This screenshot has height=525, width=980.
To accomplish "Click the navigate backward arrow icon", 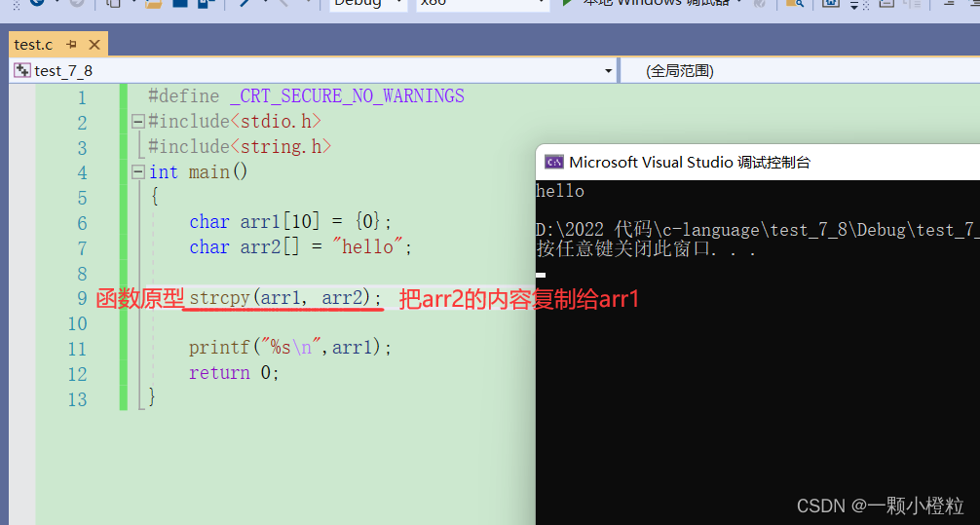I will point(39,3).
